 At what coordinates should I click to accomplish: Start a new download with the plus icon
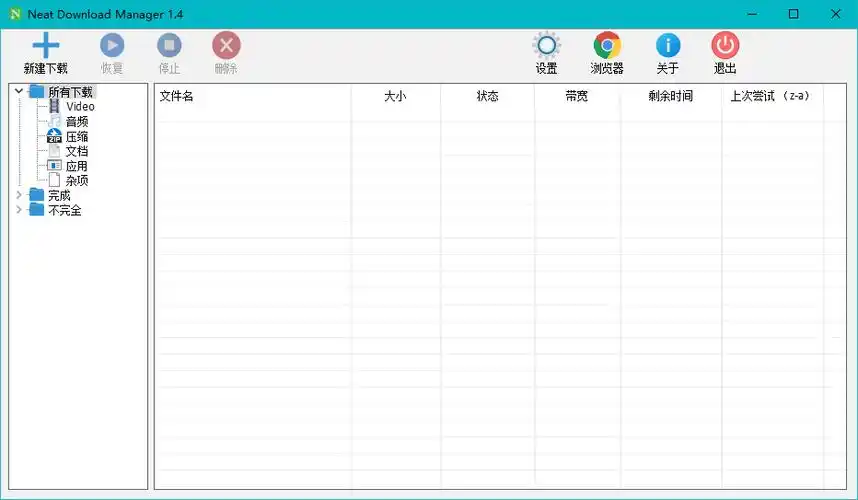click(x=46, y=45)
